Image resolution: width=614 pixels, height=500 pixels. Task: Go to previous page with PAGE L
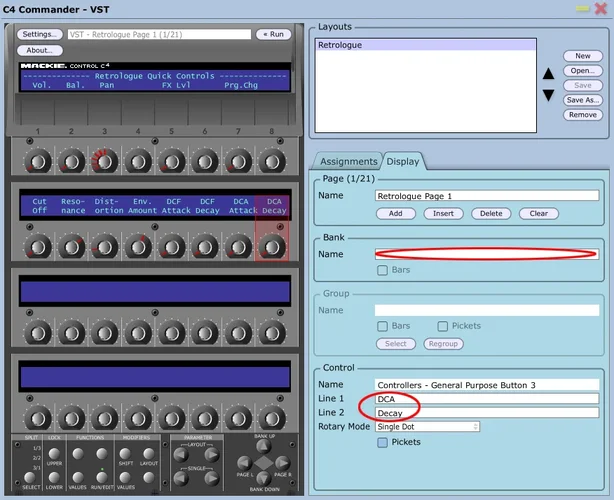(x=244, y=463)
